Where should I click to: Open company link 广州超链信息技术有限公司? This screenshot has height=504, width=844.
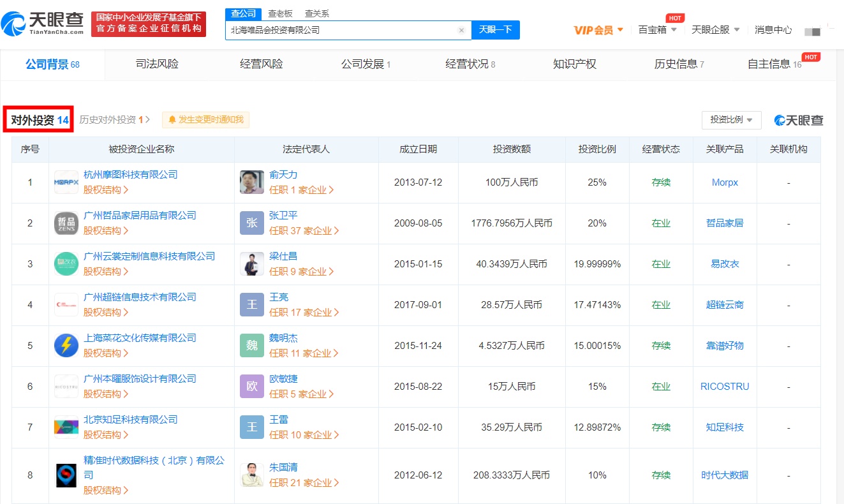coord(140,297)
